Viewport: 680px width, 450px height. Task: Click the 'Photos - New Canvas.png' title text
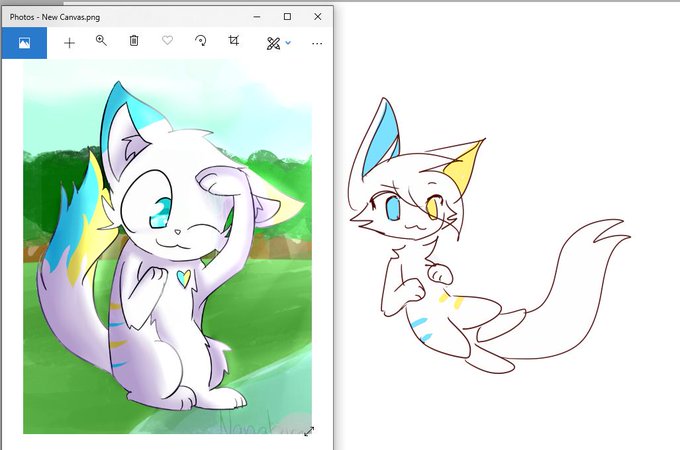click(x=55, y=17)
